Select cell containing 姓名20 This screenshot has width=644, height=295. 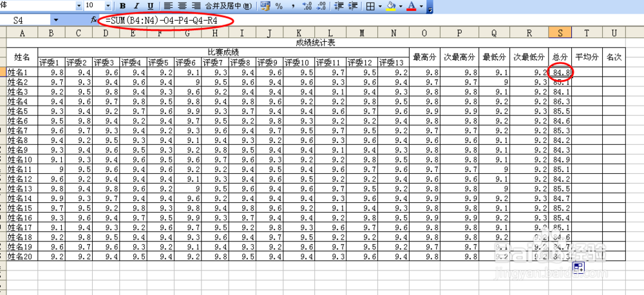point(22,256)
